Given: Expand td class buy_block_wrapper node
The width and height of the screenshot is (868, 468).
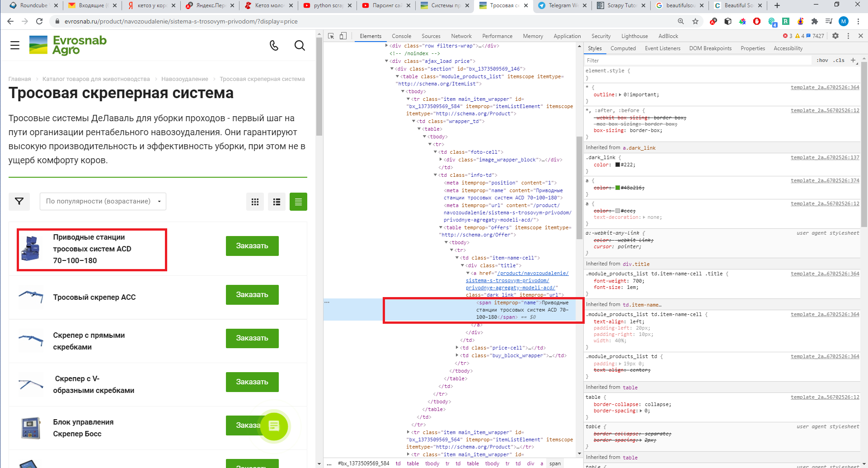Looking at the screenshot, I should pos(457,355).
